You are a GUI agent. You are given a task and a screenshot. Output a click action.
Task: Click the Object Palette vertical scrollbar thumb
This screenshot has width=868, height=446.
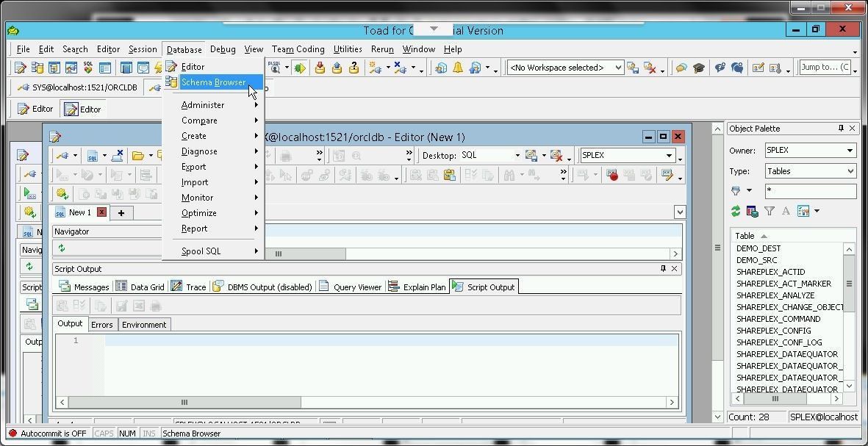(849, 284)
